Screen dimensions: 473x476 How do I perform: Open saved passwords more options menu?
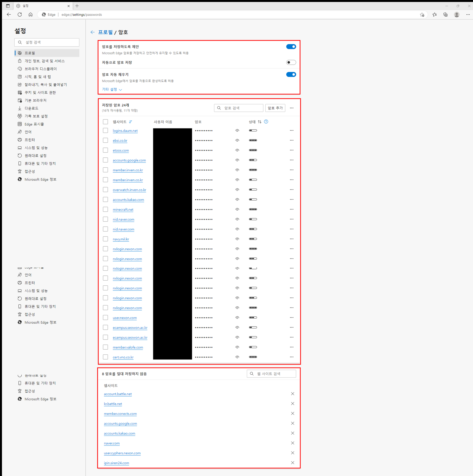click(292, 108)
